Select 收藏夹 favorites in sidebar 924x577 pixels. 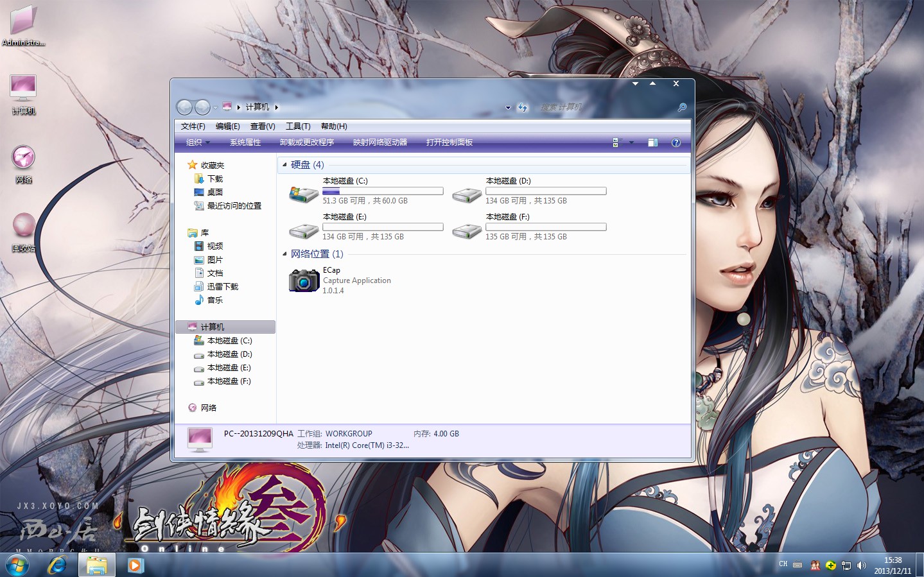click(x=206, y=166)
